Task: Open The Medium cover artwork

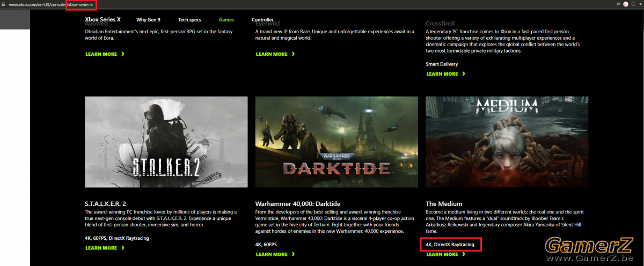Action: (x=507, y=142)
